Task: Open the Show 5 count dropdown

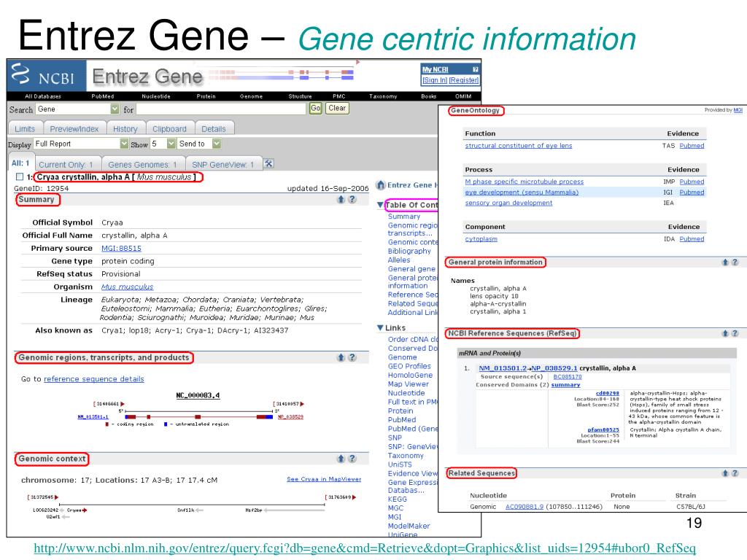Action: [171, 144]
